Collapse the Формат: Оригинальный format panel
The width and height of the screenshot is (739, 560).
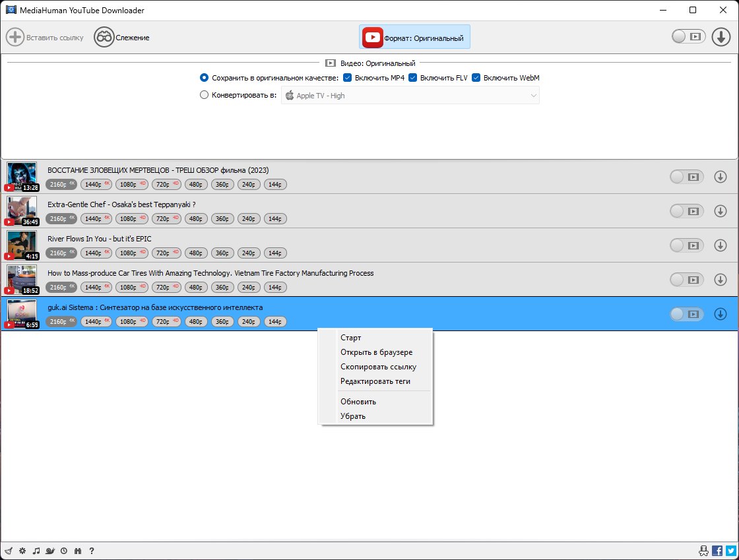[414, 38]
